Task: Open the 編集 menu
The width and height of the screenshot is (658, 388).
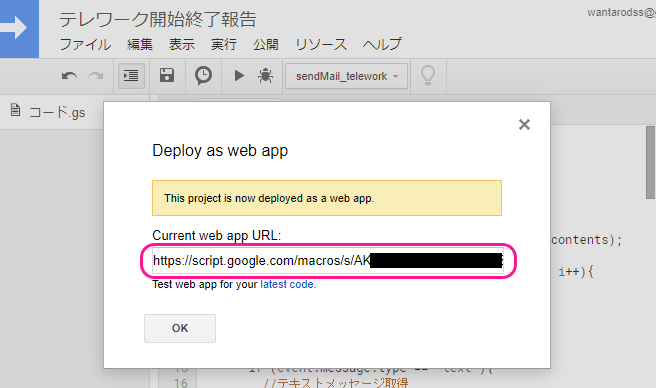Action: pyautogui.click(x=140, y=44)
